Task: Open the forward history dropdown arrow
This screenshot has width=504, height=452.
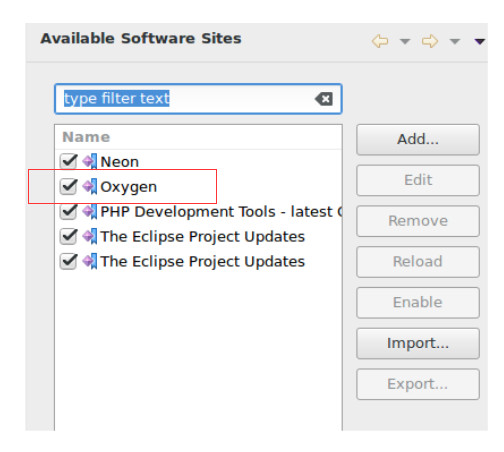Action: [455, 42]
